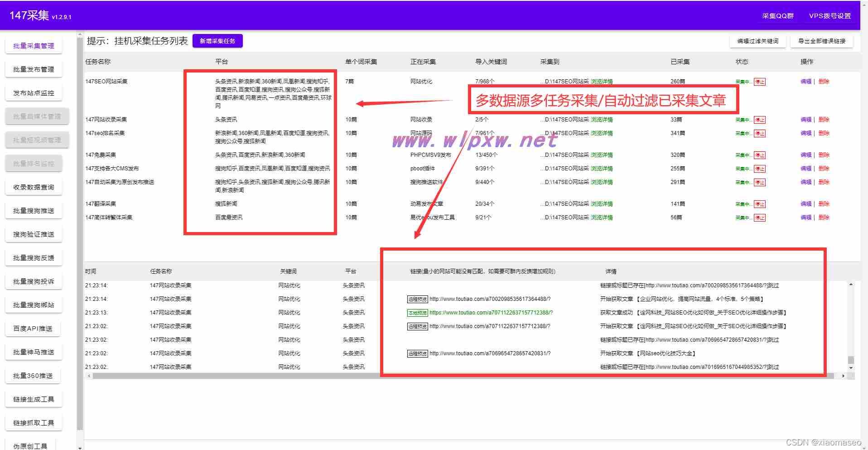
Task: Stop the 147简体转繁体采集 task
Action: click(760, 218)
